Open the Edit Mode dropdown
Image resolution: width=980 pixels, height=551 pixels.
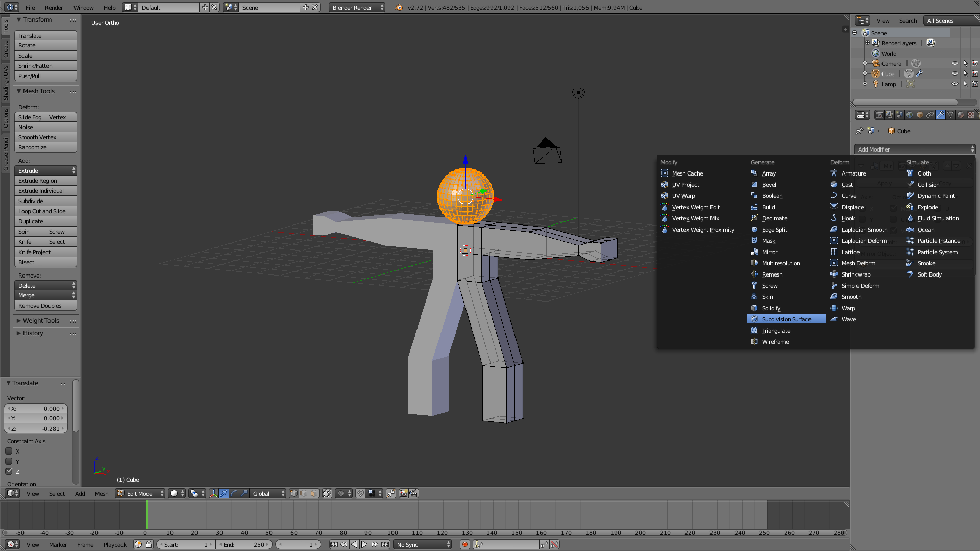tap(140, 493)
